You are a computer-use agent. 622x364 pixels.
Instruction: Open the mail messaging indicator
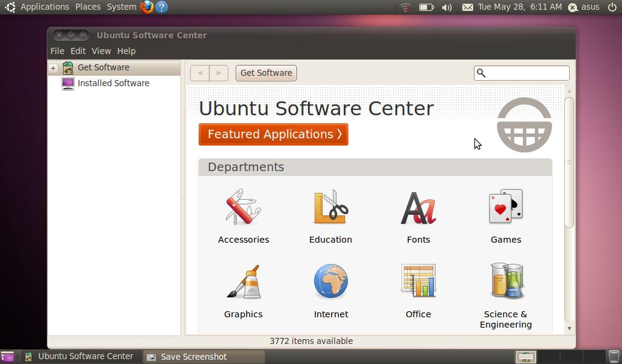pos(468,7)
